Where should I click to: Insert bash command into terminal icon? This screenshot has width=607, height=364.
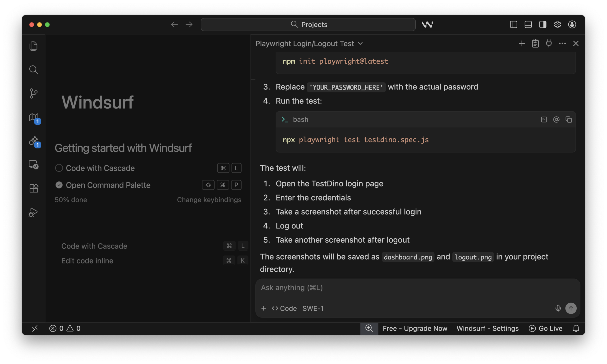[x=544, y=119]
